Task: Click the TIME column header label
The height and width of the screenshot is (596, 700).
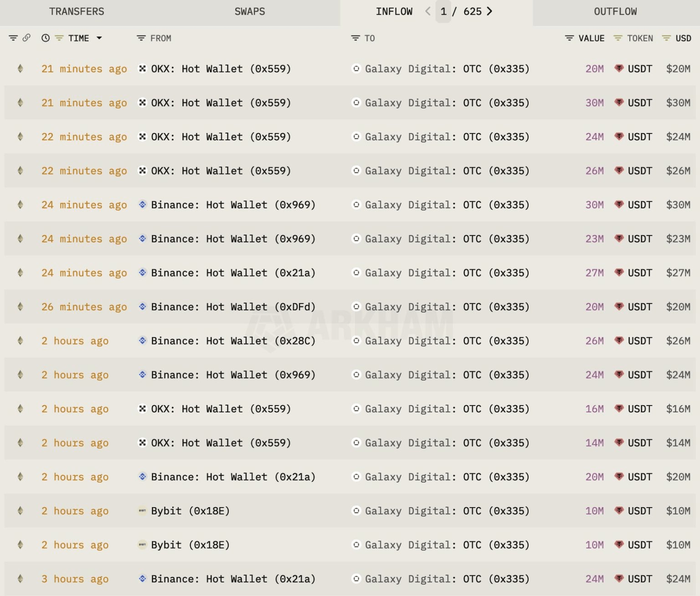Action: (x=79, y=38)
